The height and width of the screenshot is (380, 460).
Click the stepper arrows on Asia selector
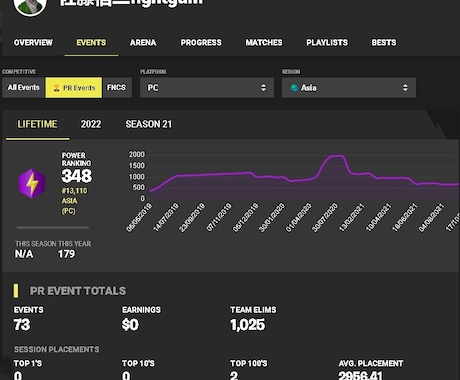tap(405, 88)
